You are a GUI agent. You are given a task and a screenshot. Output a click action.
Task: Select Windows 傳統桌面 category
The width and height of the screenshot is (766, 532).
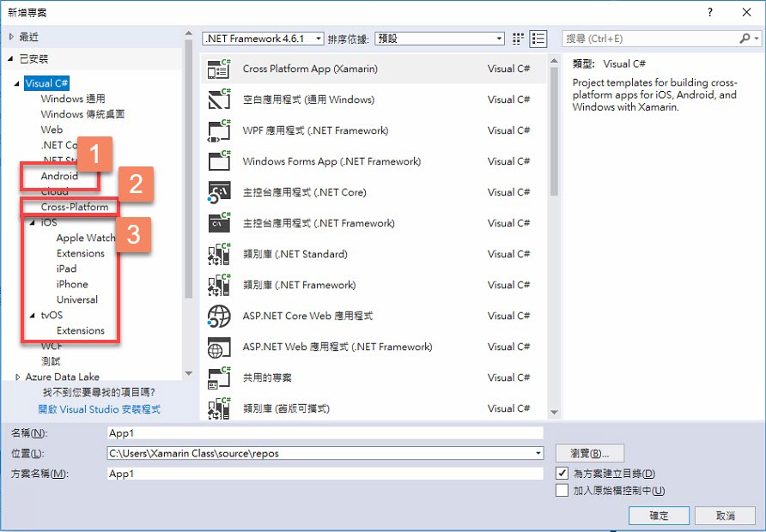pyautogui.click(x=83, y=114)
